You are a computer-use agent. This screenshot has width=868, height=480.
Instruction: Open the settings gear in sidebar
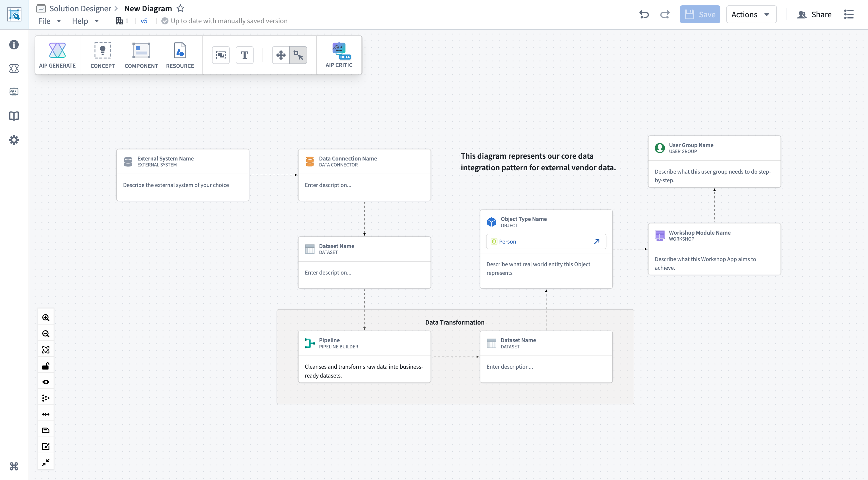coord(14,140)
